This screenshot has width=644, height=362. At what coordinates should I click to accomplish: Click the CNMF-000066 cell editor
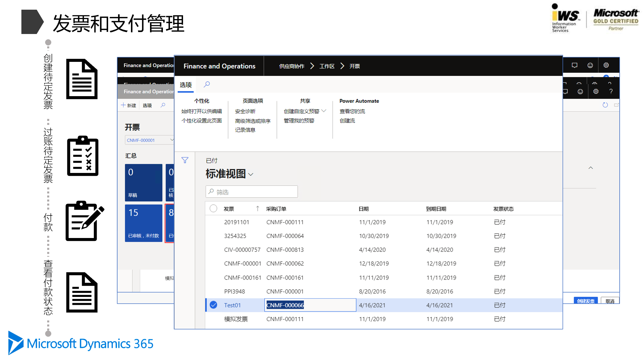pyautogui.click(x=310, y=305)
